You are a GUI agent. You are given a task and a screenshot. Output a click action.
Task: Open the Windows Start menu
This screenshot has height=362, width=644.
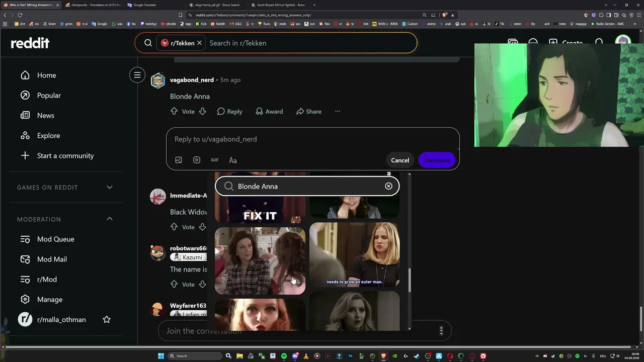(x=161, y=356)
